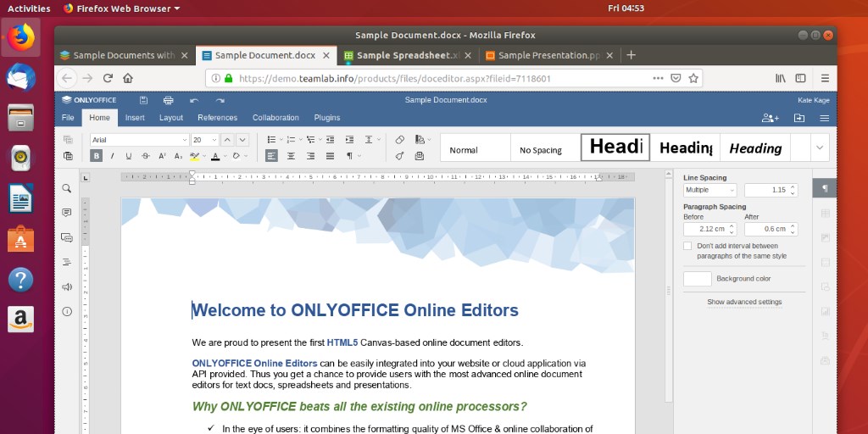Open the Arial font name dropdown
The image size is (868, 434).
(185, 140)
